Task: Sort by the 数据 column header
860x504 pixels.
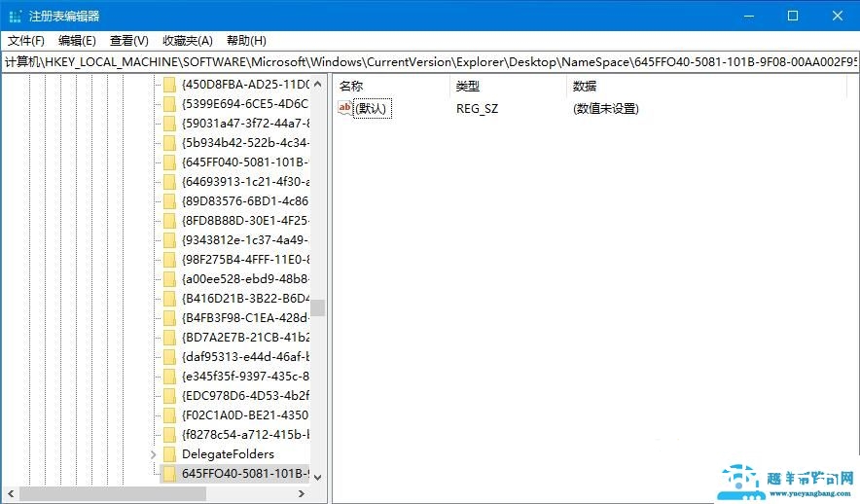Action: pos(584,86)
